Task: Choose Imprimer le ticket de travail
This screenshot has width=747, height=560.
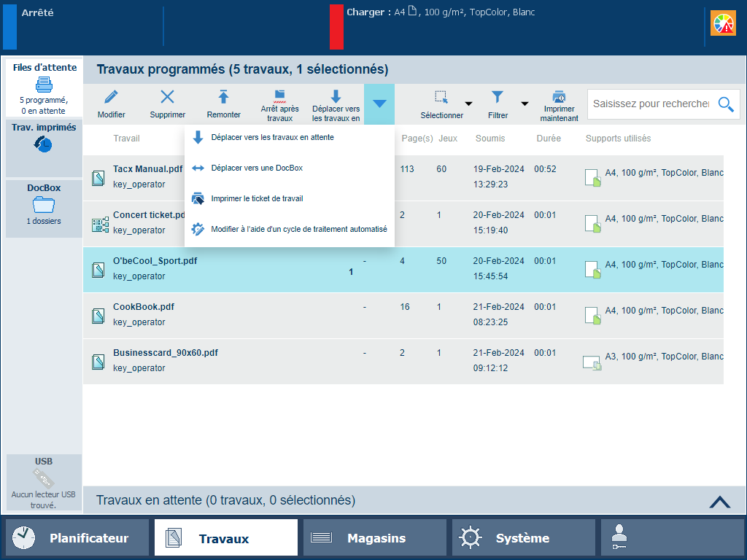Action: [x=256, y=198]
